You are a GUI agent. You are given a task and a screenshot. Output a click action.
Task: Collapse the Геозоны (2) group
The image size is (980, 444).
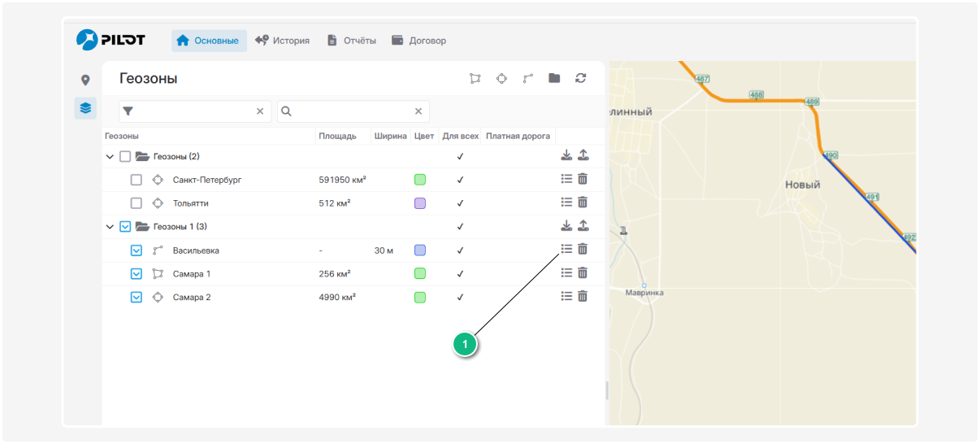pos(110,156)
